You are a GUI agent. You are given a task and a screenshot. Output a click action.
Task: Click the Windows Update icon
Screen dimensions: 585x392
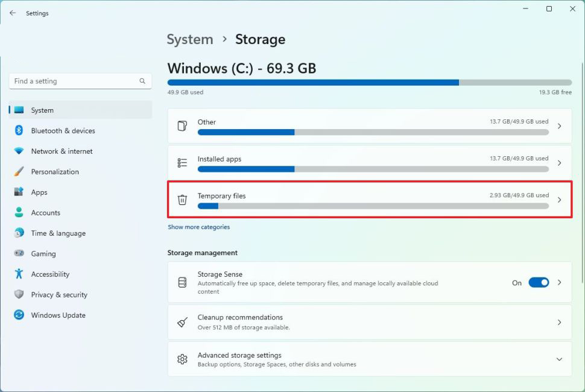point(19,315)
